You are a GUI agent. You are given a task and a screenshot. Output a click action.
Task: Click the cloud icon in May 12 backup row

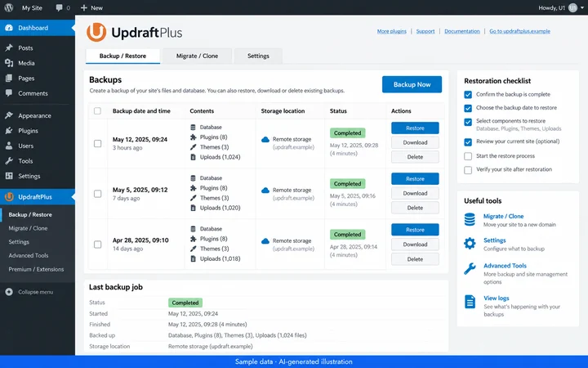click(x=265, y=139)
